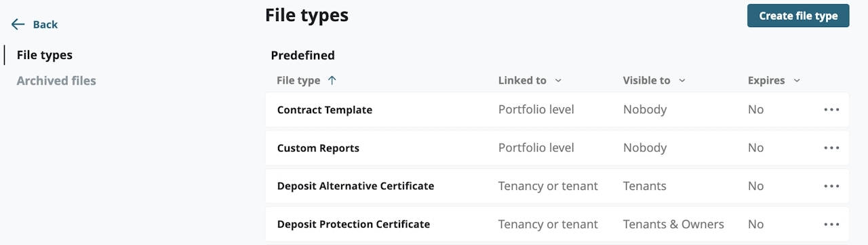
Task: Sort by the File type column header
Action: pyautogui.click(x=298, y=80)
